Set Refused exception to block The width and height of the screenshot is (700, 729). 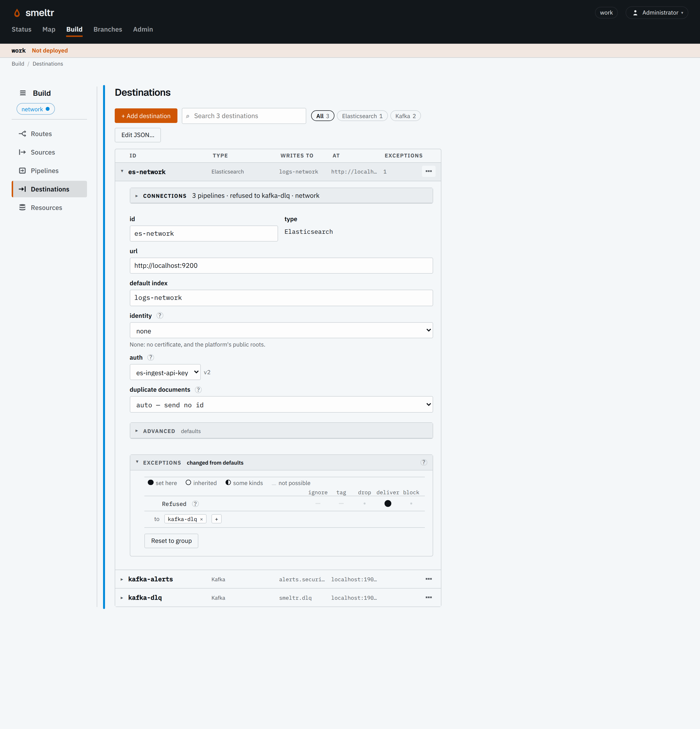[x=411, y=503]
